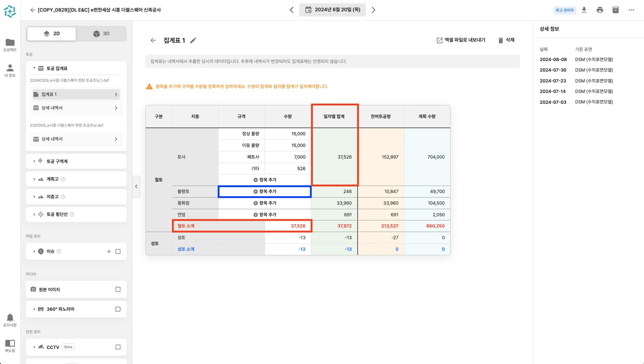Open the 프로젝트 folder icon in sidebar

pos(10,42)
